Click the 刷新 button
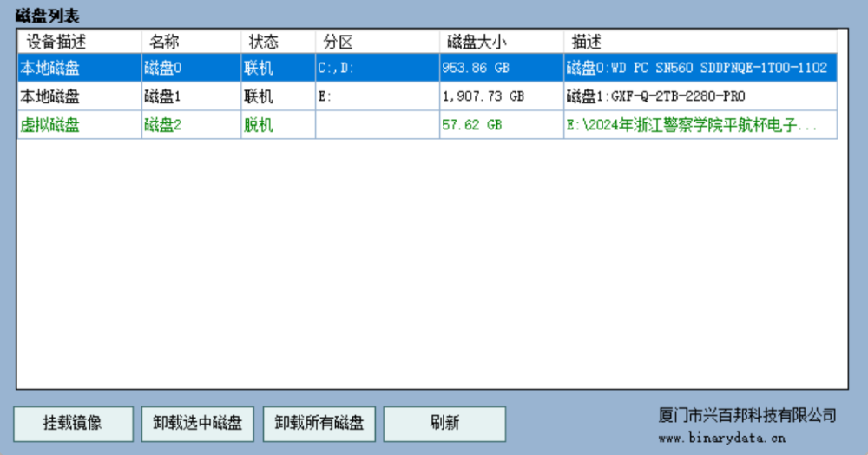The width and height of the screenshot is (868, 455). [x=444, y=424]
